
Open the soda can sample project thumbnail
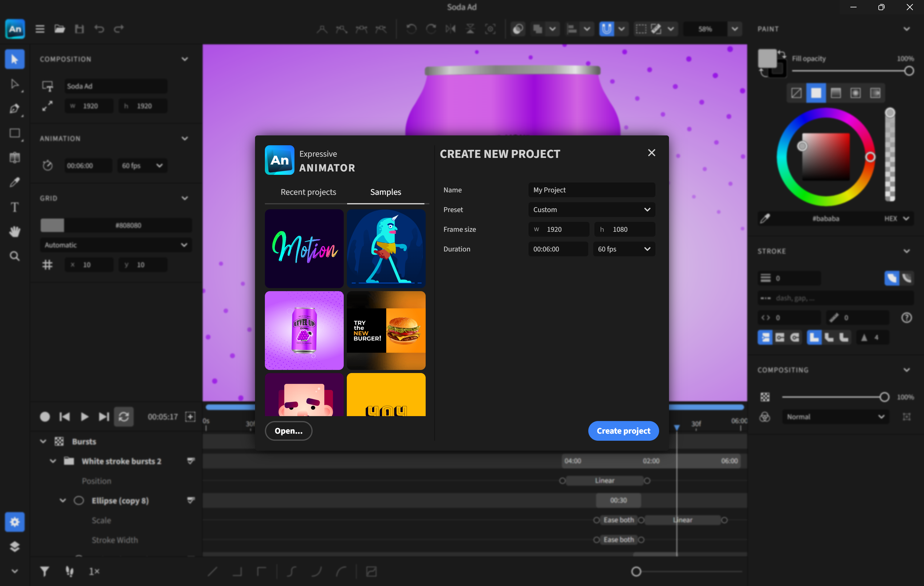pos(304,330)
